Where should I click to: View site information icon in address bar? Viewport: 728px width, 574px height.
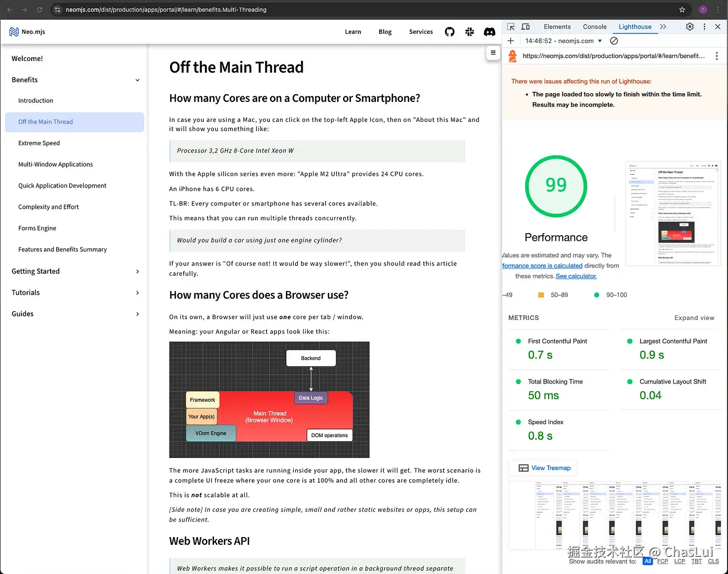click(58, 9)
